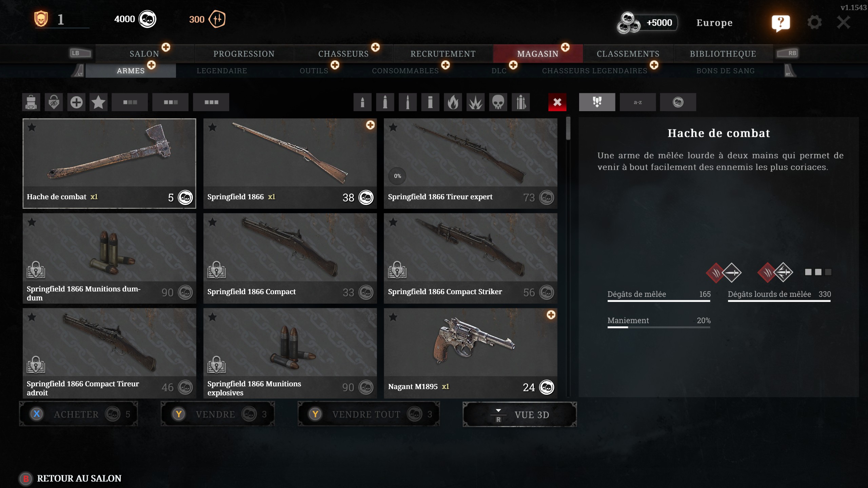The height and width of the screenshot is (488, 868).
Task: Open the help question mark icon
Action: pyautogui.click(x=781, y=23)
